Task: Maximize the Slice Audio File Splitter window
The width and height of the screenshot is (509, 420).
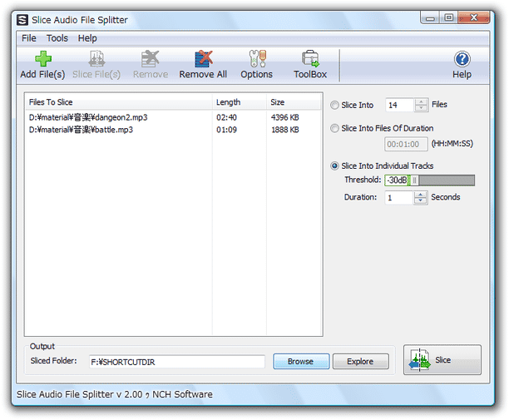Action: pos(448,17)
